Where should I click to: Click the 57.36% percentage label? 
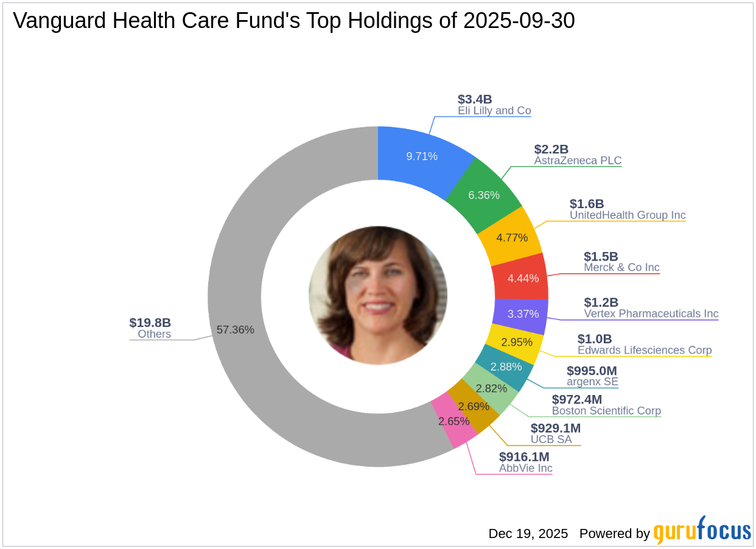pos(236,330)
